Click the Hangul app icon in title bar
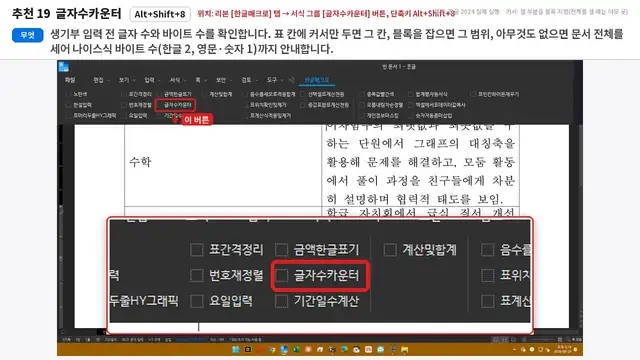640x360 pixels. tap(64, 67)
